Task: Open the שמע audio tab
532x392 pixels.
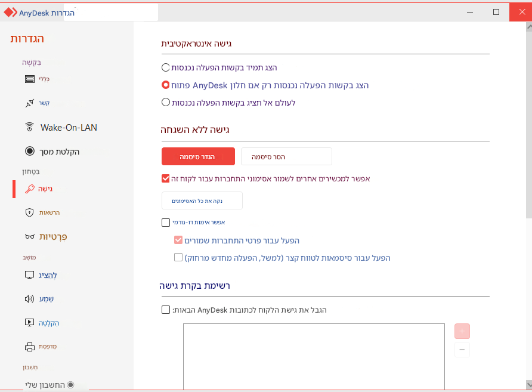Action: click(47, 299)
